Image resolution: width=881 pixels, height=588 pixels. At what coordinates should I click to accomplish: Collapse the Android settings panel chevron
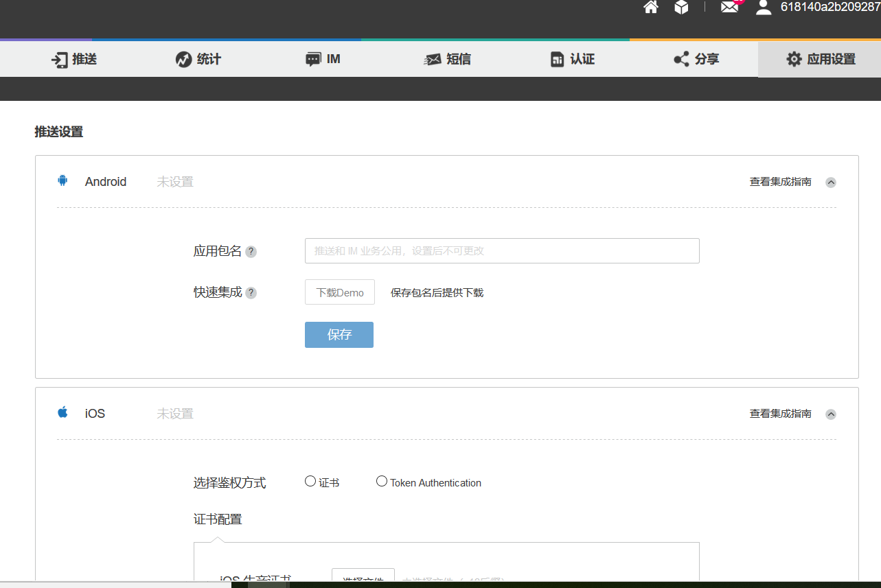click(x=831, y=183)
